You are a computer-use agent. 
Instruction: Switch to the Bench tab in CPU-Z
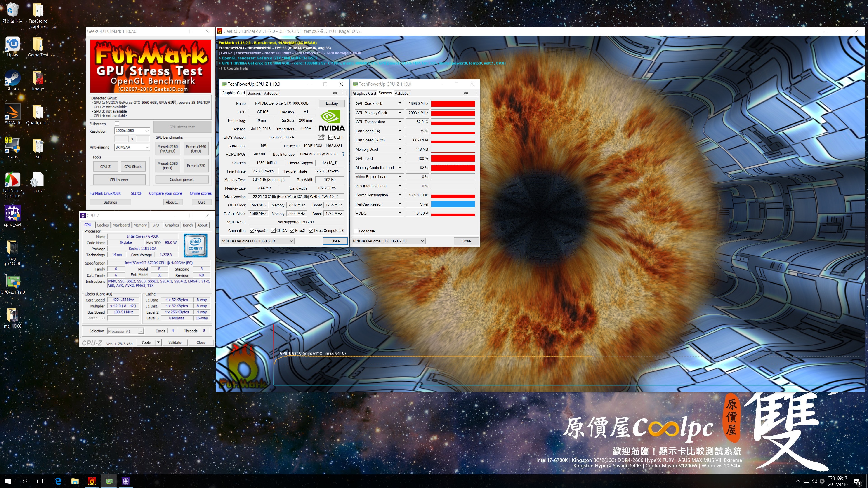188,225
